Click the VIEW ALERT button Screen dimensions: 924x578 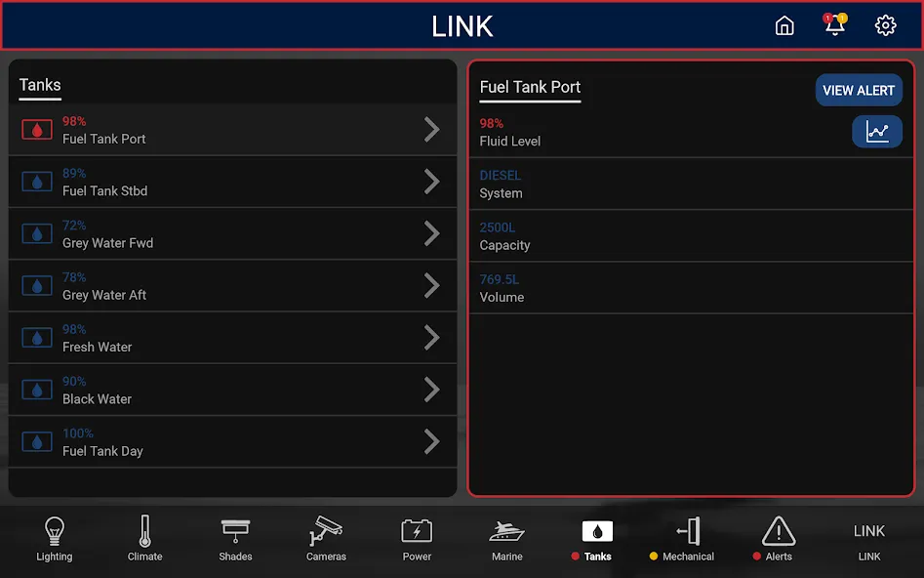coord(859,90)
